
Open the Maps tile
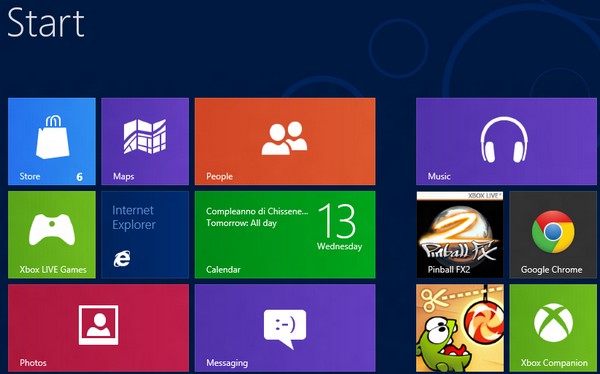coord(145,141)
